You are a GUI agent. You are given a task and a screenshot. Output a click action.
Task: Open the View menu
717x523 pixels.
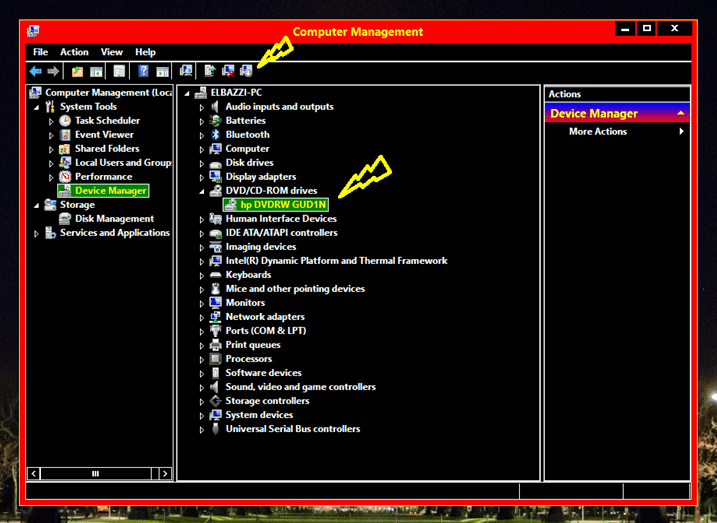tap(112, 52)
